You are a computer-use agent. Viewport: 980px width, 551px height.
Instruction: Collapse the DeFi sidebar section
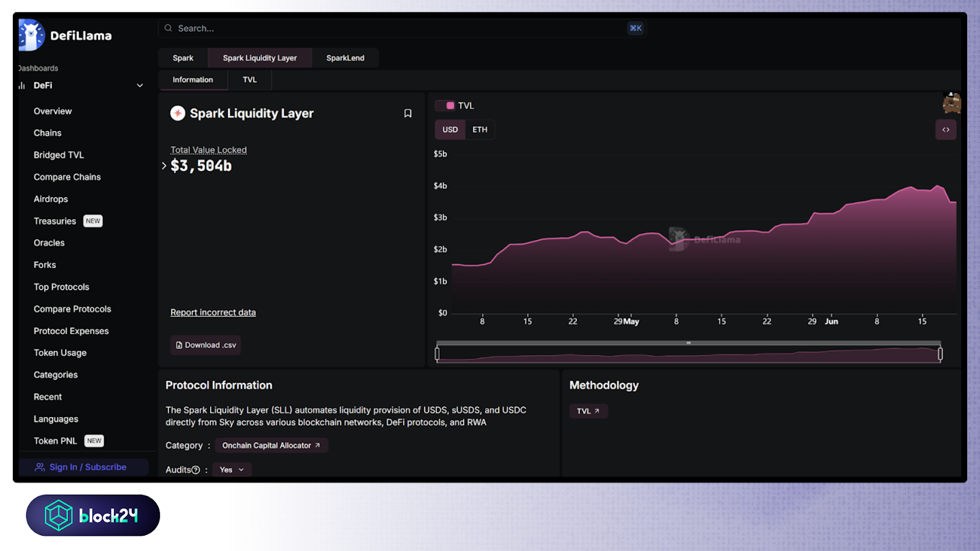(x=140, y=86)
